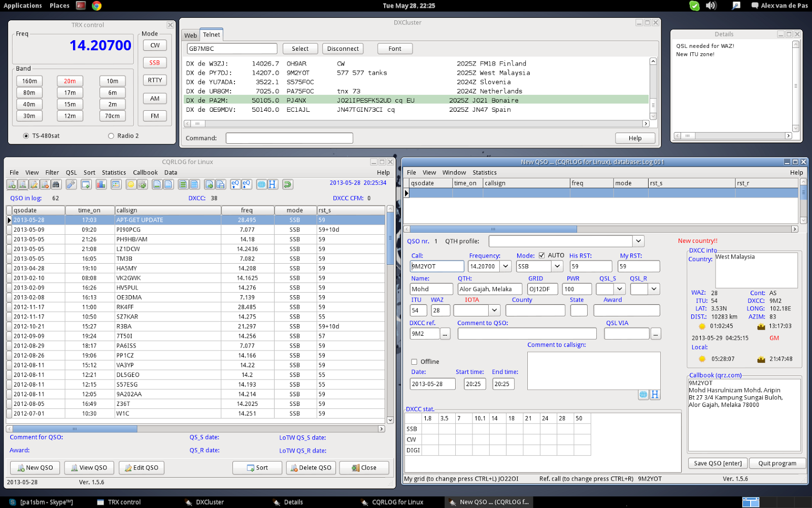Click the New QSO grid horizontal scrollbar
Image resolution: width=812 pixels, height=508 pixels.
493,229
